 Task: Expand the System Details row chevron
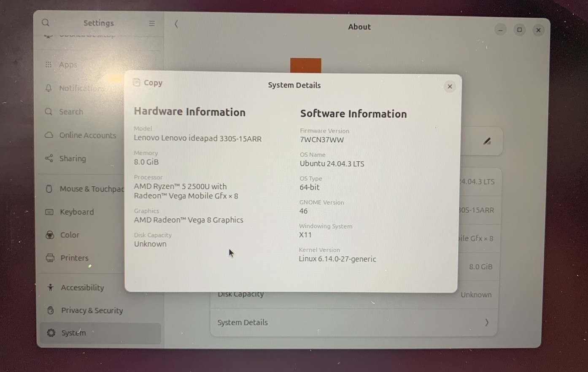point(486,323)
